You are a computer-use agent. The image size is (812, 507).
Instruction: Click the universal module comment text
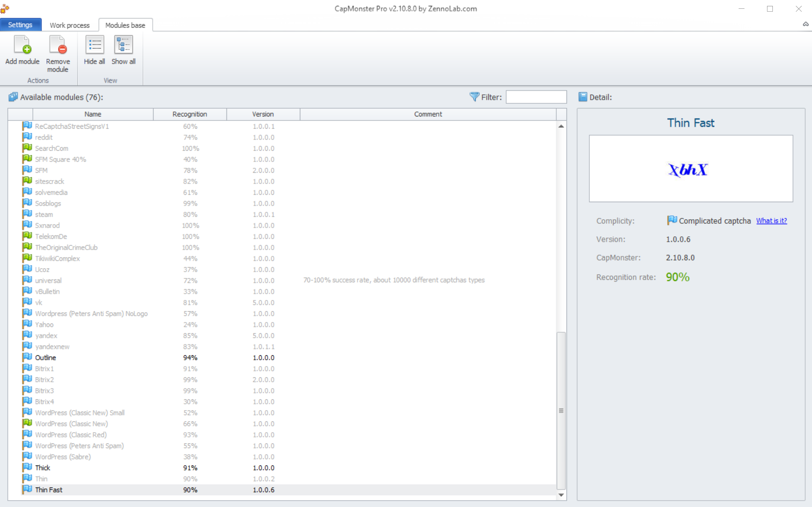click(394, 280)
